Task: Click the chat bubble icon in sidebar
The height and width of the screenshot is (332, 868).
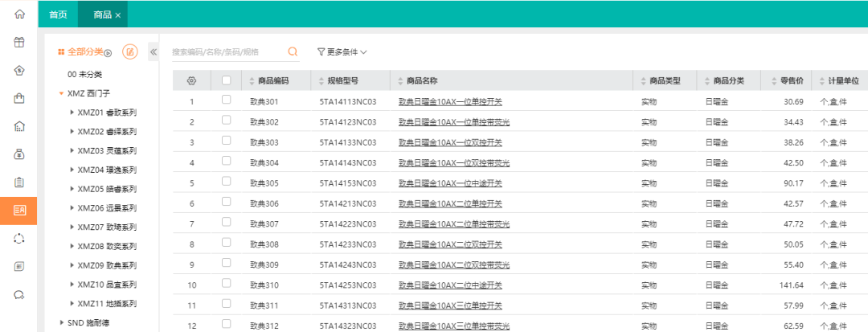Action: (19, 294)
